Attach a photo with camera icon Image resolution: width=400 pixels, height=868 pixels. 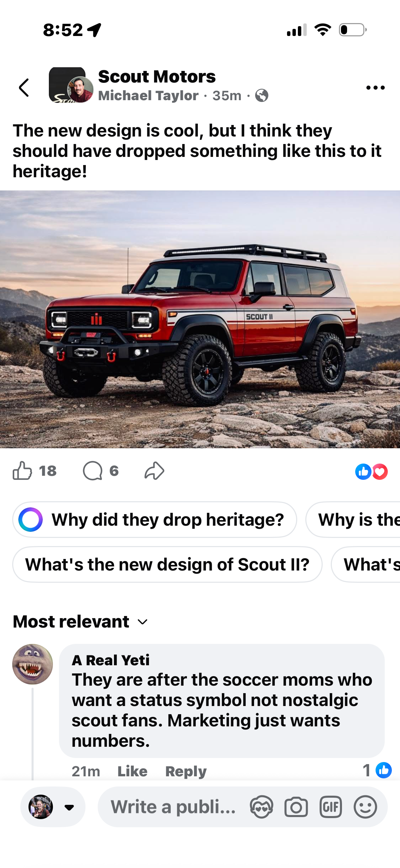(x=296, y=807)
